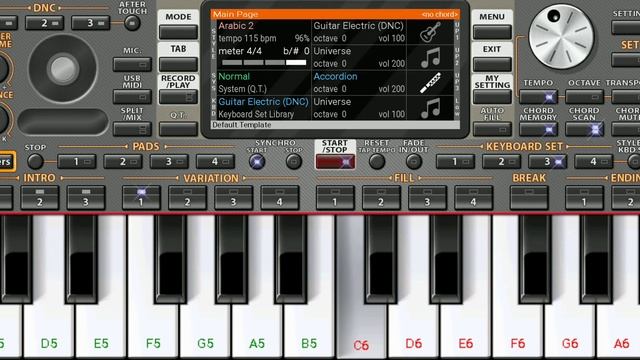Select the Arabic 2 style name
The width and height of the screenshot is (640, 360).
click(x=236, y=26)
